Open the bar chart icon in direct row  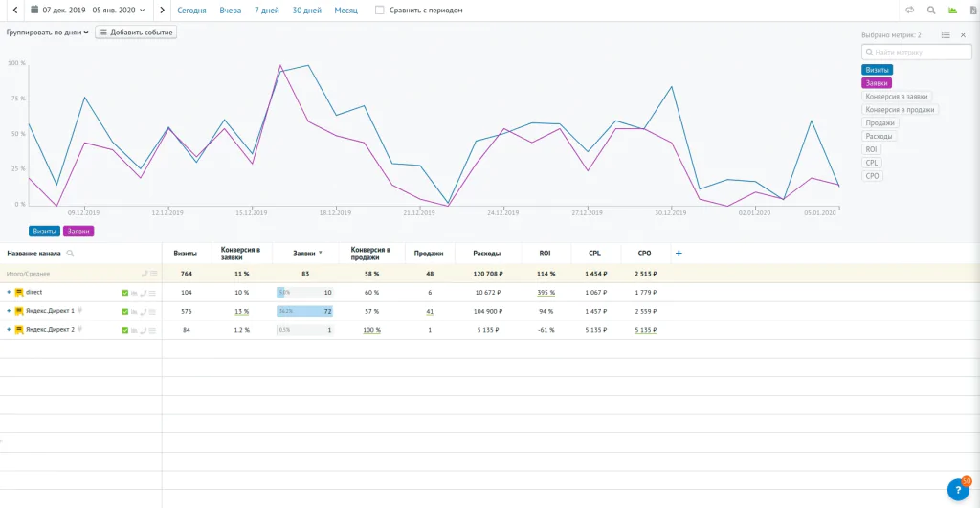[134, 293]
